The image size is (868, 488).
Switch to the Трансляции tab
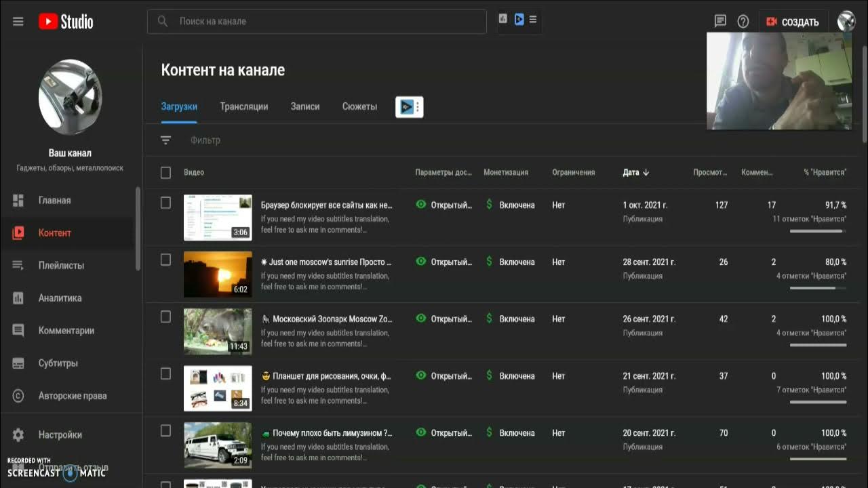point(244,106)
